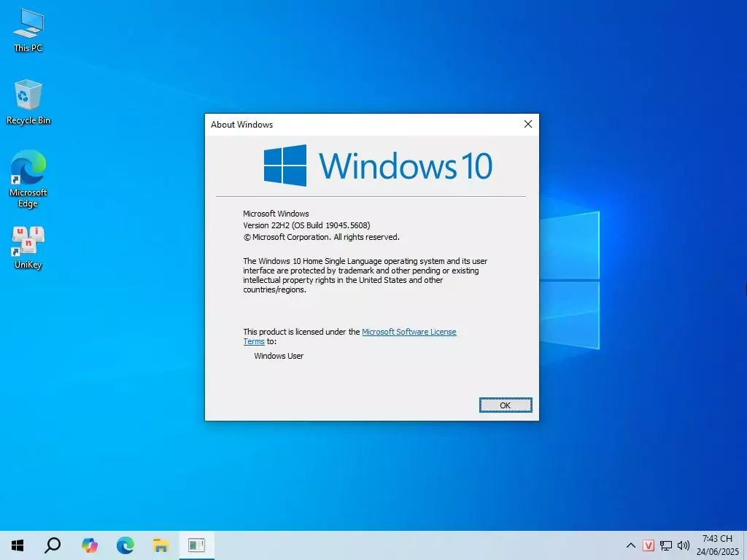
Task: Open the network tray icon
Action: [666, 545]
